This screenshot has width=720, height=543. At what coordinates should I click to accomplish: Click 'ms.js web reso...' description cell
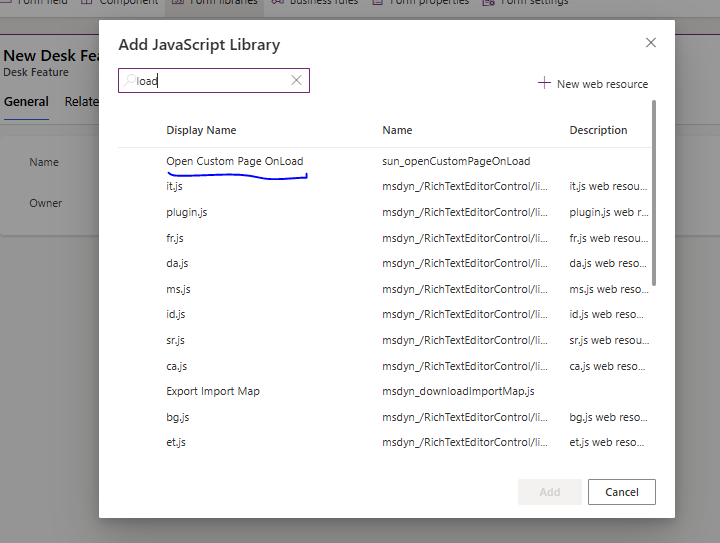[608, 289]
